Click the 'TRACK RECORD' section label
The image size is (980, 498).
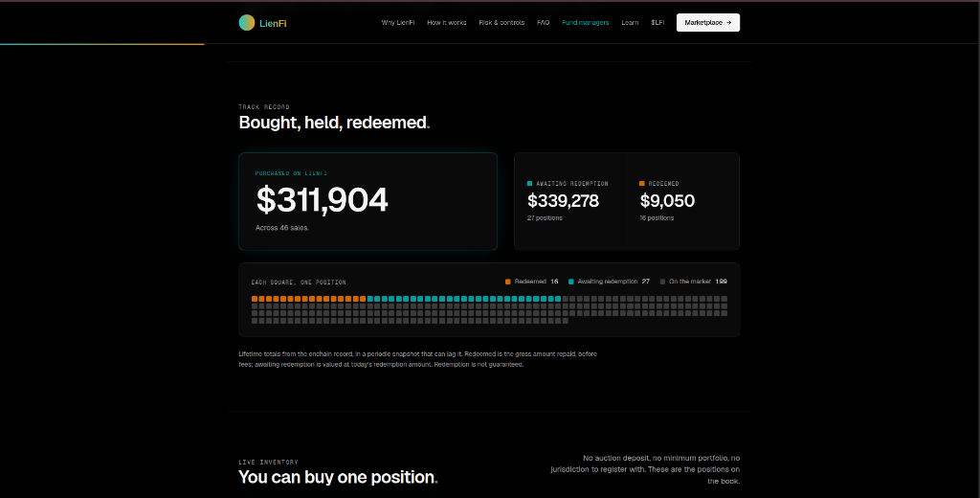pyautogui.click(x=264, y=107)
